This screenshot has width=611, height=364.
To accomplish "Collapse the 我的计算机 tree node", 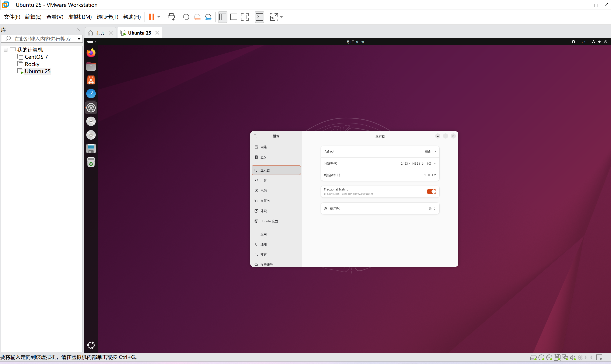I will [5, 50].
